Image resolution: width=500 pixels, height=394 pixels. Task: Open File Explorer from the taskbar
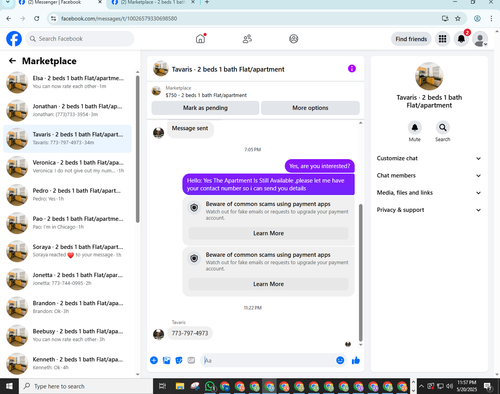click(x=180, y=386)
